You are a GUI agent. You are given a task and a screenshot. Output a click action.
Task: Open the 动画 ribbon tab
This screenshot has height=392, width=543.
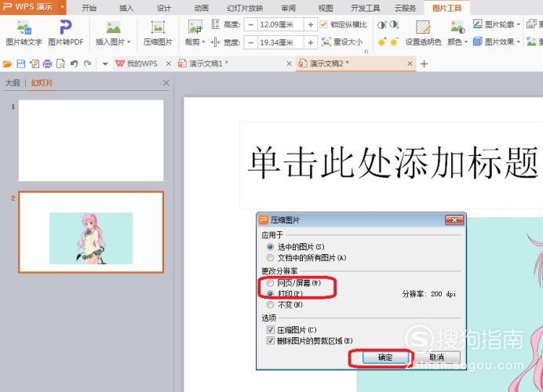coord(201,8)
